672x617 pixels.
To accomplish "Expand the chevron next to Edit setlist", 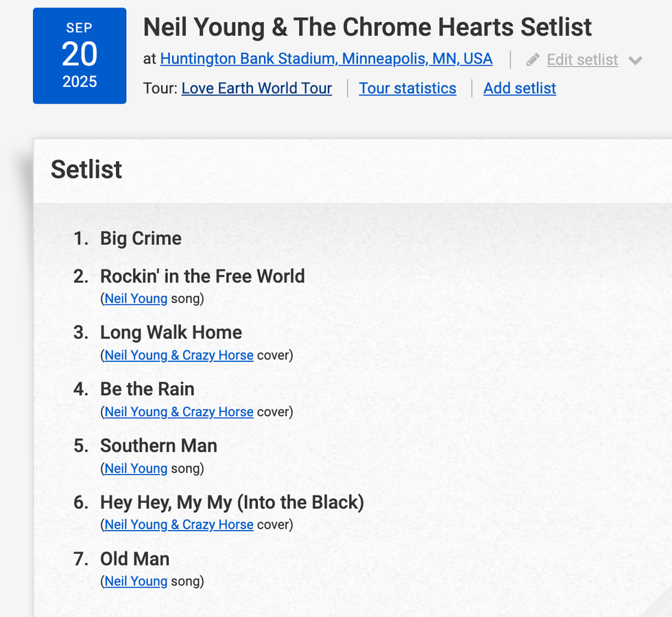I will coord(635,60).
